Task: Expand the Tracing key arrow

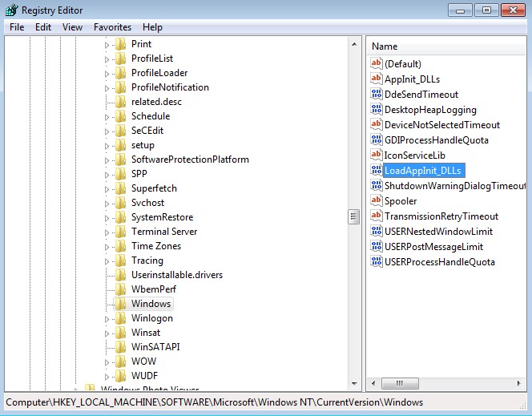Action: pyautogui.click(x=107, y=261)
